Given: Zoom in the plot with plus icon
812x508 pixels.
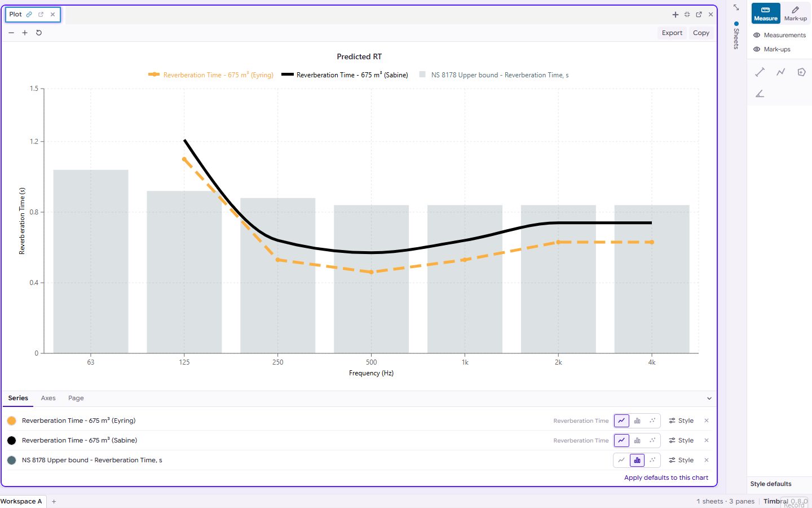Looking at the screenshot, I should [x=25, y=33].
